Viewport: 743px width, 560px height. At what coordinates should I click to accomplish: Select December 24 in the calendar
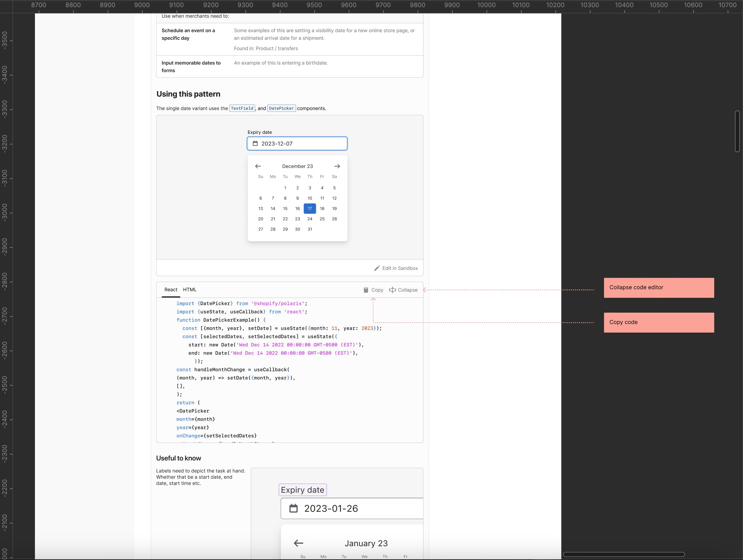click(310, 219)
